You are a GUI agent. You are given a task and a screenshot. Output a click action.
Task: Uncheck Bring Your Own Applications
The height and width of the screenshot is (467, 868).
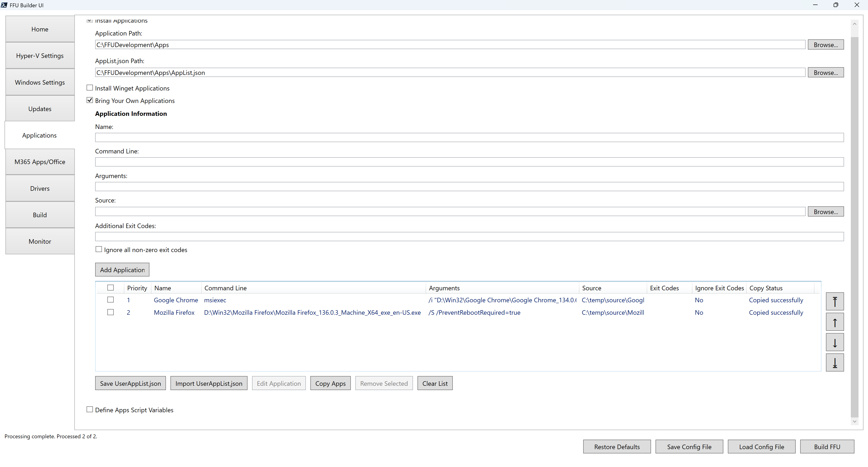pyautogui.click(x=90, y=100)
